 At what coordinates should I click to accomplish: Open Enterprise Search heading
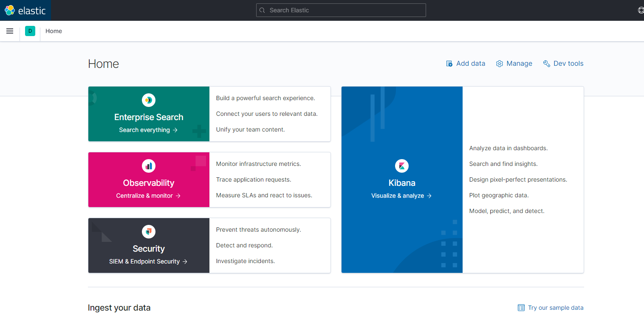[x=149, y=117]
